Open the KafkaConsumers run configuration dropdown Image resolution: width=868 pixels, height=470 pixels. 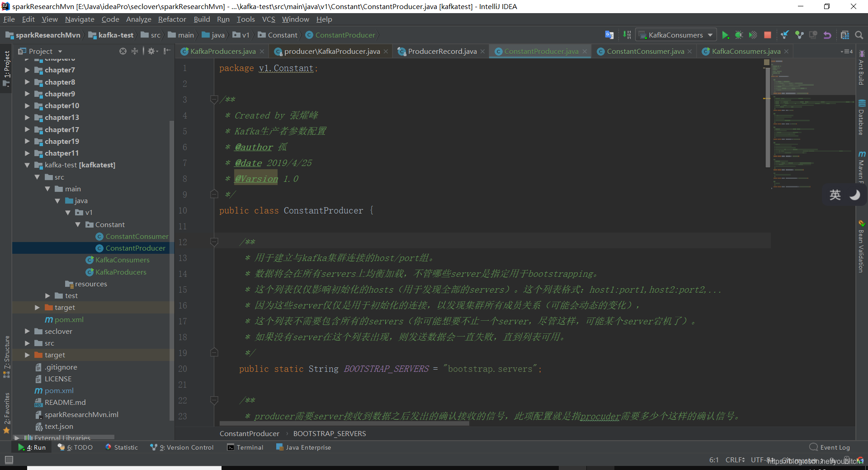(676, 35)
